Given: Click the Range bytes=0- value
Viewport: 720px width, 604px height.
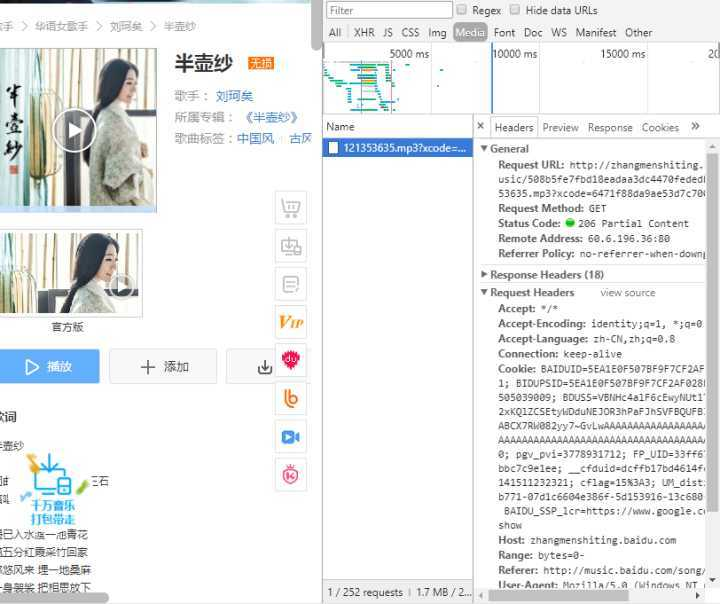Looking at the screenshot, I should (561, 556).
